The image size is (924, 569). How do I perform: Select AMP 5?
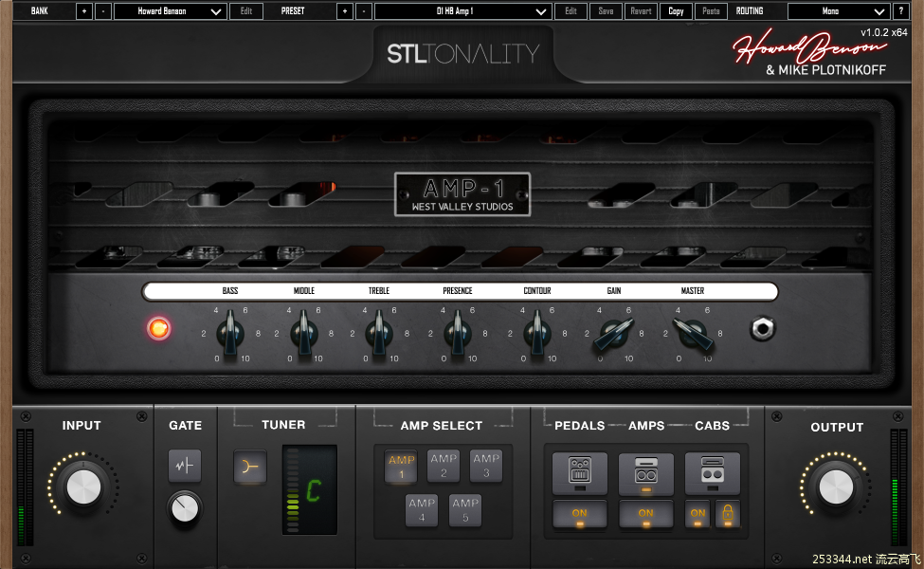pyautogui.click(x=465, y=510)
